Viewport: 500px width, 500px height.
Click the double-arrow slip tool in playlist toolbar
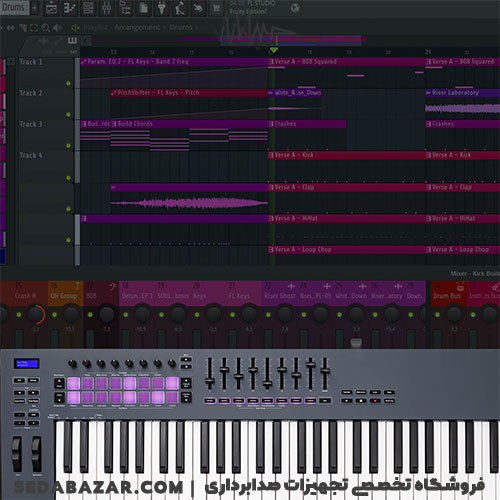click(11, 28)
